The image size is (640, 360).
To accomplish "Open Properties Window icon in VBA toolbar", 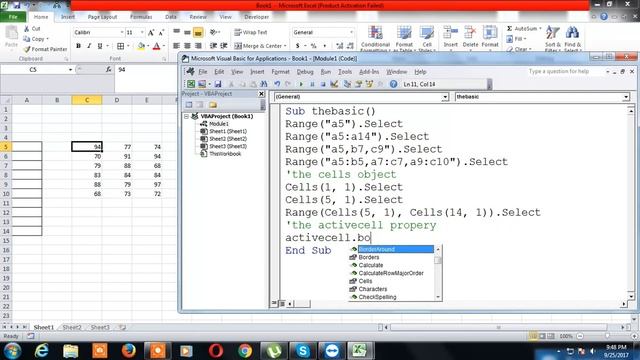I will click(358, 84).
